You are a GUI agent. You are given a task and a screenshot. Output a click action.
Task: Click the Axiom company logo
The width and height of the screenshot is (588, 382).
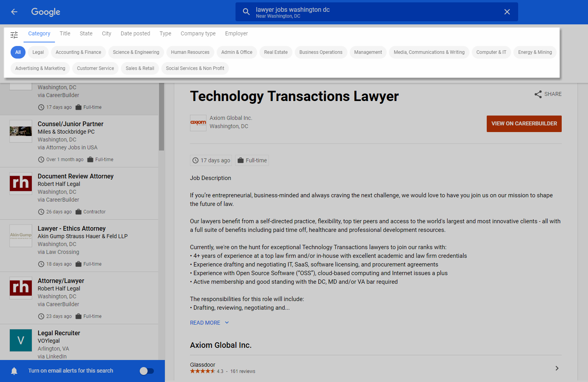click(198, 123)
